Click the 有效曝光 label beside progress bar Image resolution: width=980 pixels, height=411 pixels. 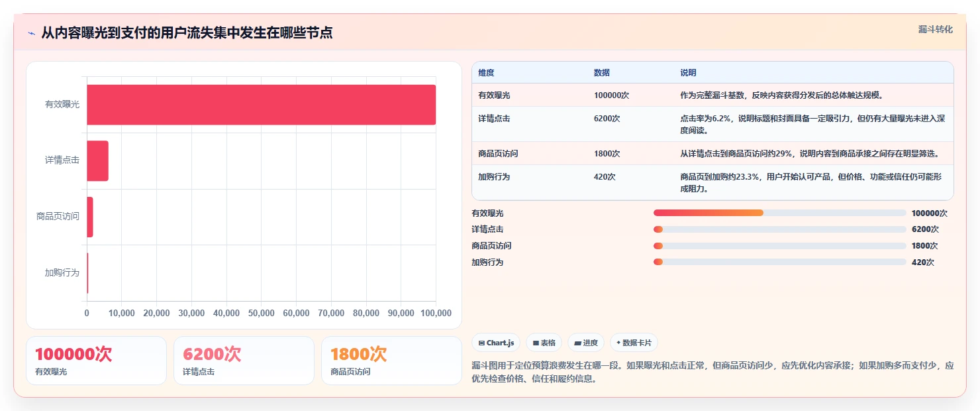point(487,213)
